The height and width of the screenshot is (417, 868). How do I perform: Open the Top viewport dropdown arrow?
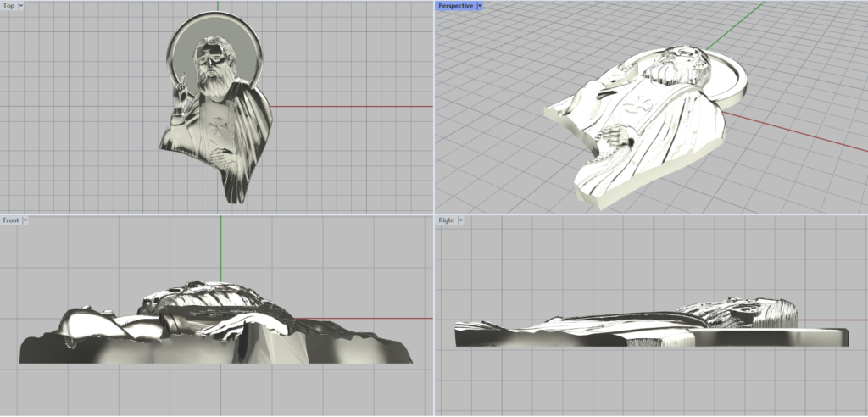(x=20, y=6)
